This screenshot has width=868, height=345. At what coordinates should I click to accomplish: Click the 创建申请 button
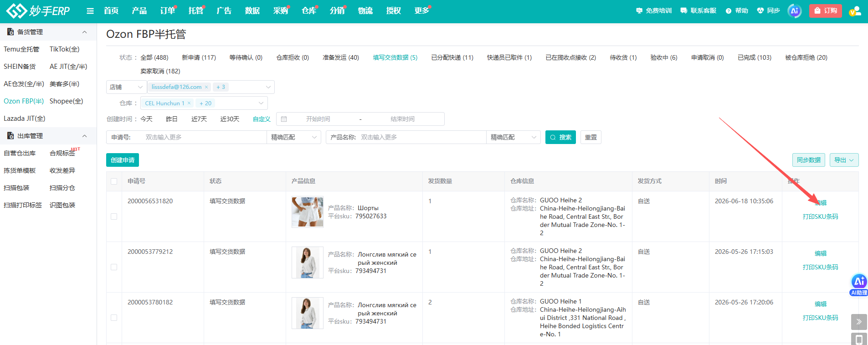click(123, 160)
